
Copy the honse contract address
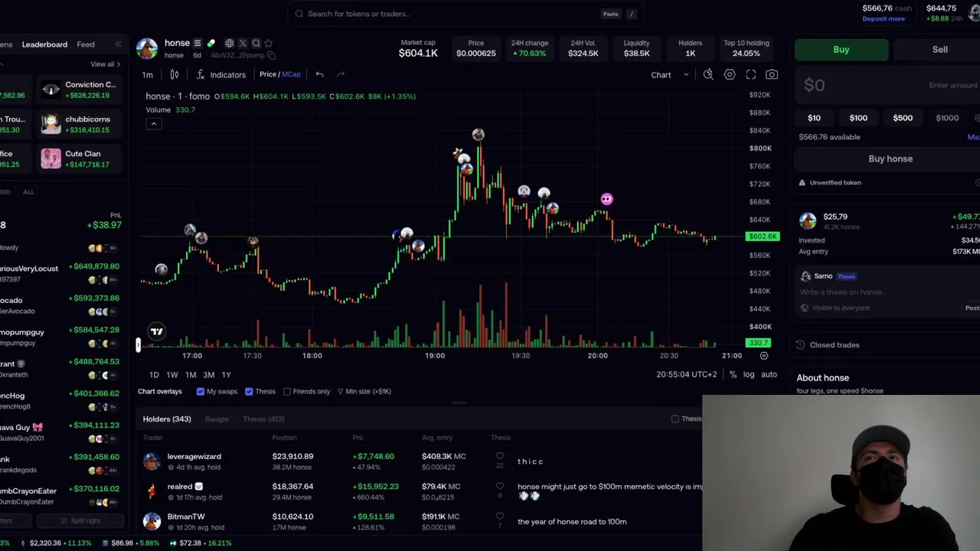click(x=271, y=56)
